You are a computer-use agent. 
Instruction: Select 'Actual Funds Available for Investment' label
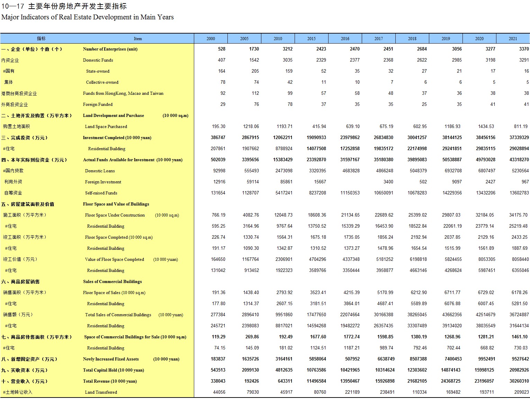[119, 160]
